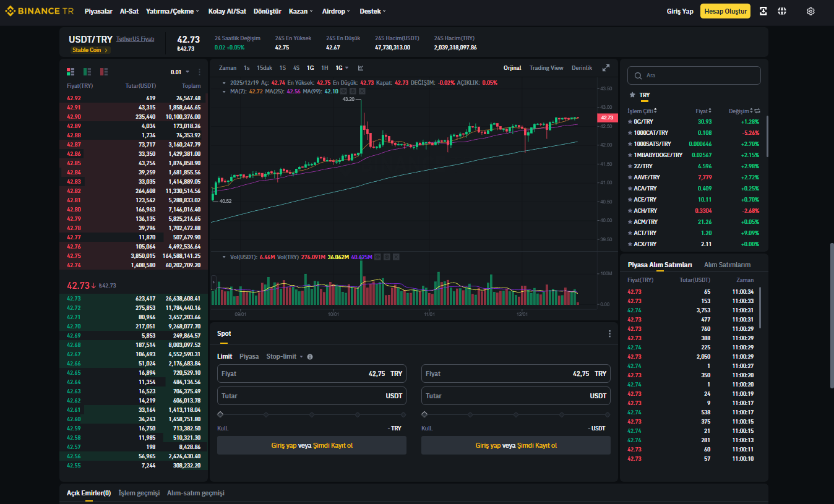Show Stop-limit info tooltip icon
This screenshot has height=504, width=834.
pyautogui.click(x=310, y=357)
